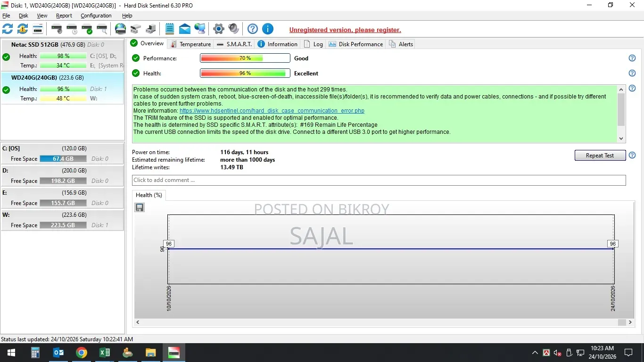Click the comment input field
This screenshot has height=362, width=644.
(x=379, y=180)
